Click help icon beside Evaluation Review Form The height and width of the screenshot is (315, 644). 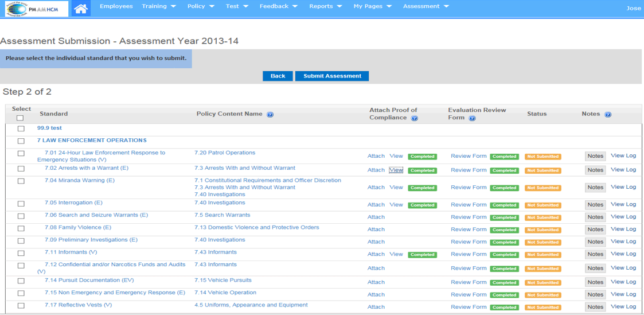coord(472,118)
